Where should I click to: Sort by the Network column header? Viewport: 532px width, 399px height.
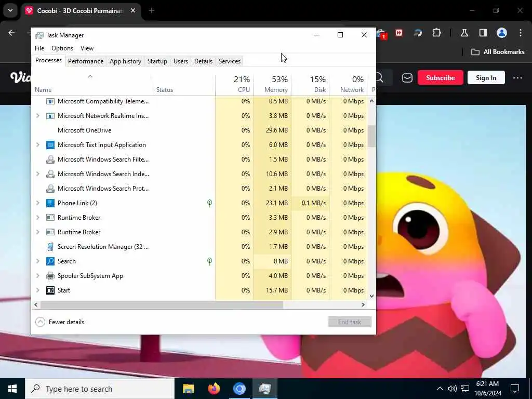coord(349,84)
